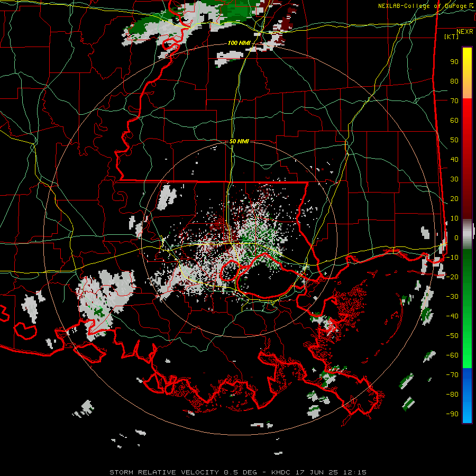This screenshot has height=476, width=476.
Task: Click the 50 value on the velocity scale
Action: (x=454, y=140)
